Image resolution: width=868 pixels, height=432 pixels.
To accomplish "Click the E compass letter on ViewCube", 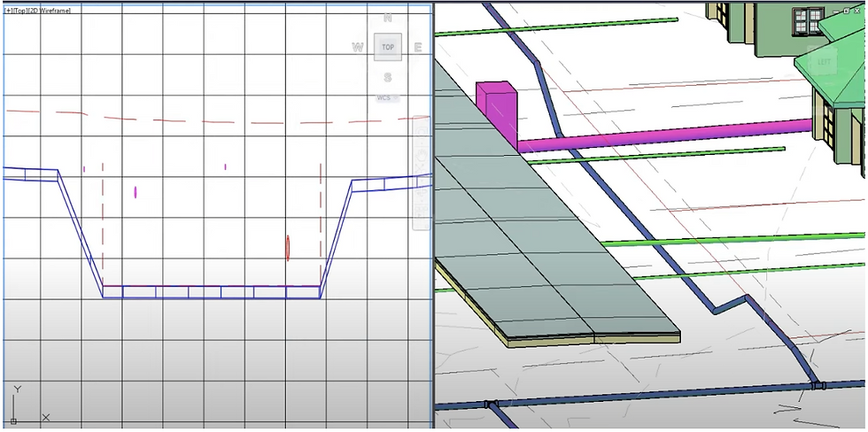I will [418, 48].
